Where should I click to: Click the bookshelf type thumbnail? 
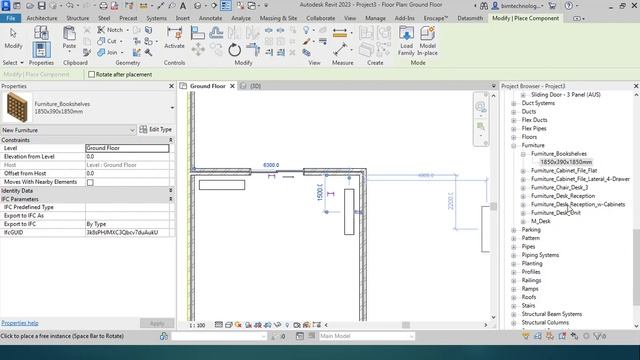click(17, 107)
